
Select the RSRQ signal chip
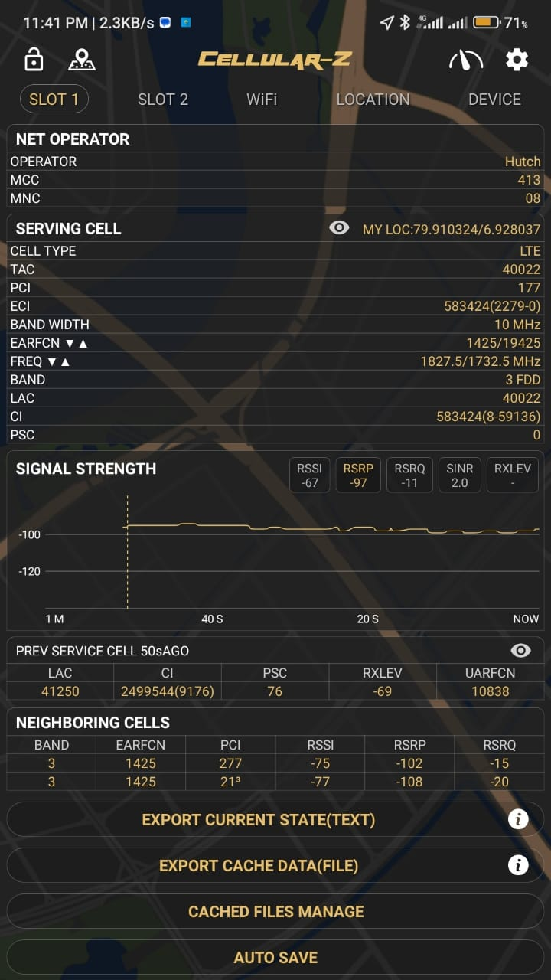(x=409, y=475)
